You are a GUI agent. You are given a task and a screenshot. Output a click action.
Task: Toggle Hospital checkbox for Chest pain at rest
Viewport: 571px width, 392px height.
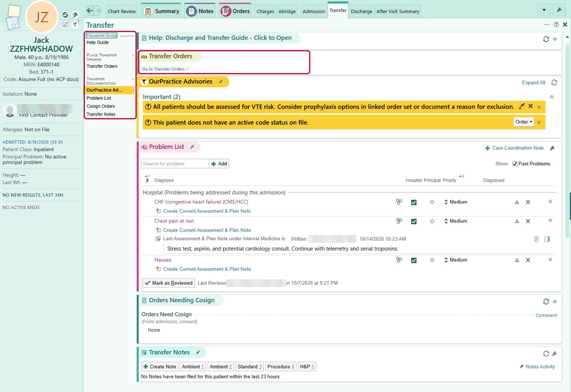pos(414,221)
